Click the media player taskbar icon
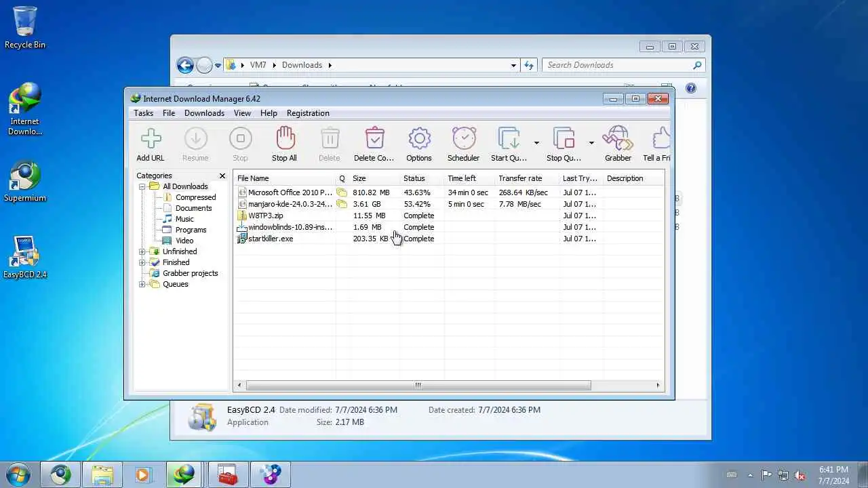Screen dimensions: 868x488 tap(143, 474)
